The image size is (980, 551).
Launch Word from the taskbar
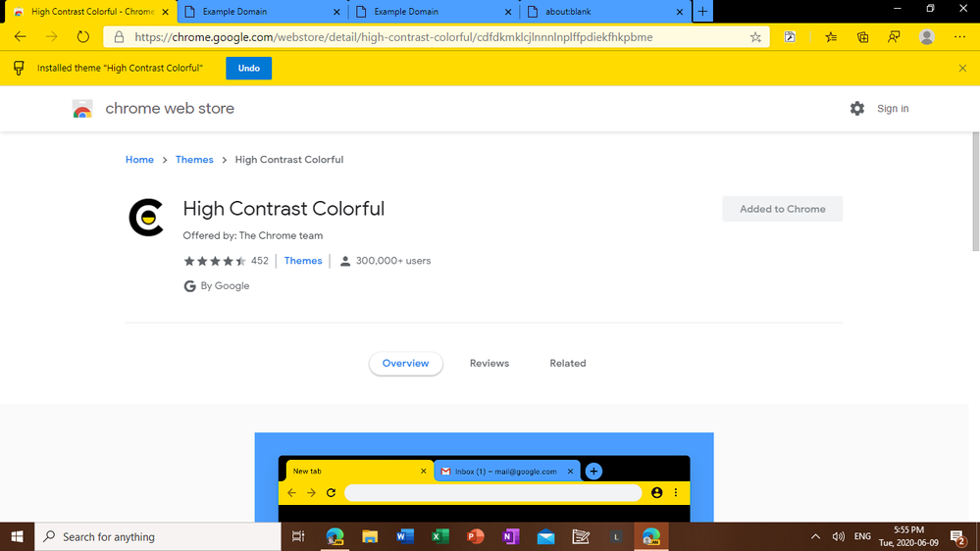[x=405, y=536]
